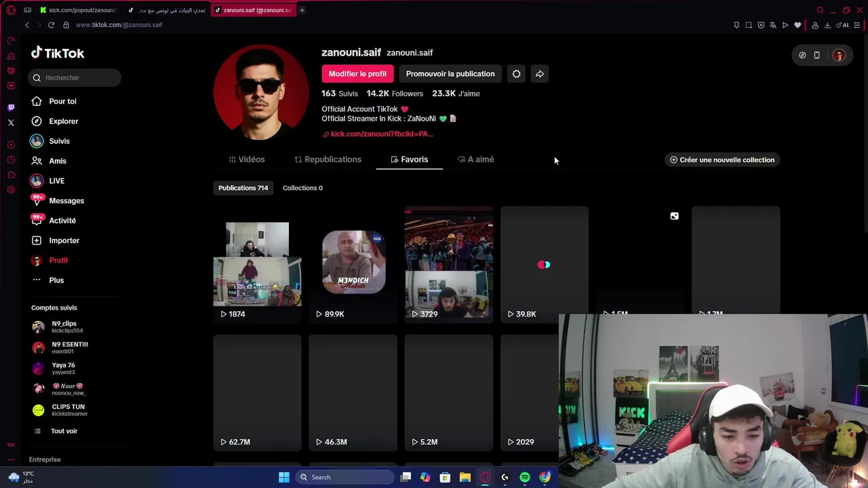Focus the Rechercher search field
868x488 pixels.
coord(75,77)
